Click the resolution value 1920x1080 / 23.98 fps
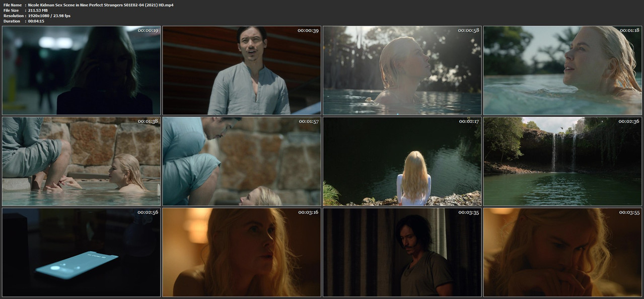644x299 pixels. pyautogui.click(x=49, y=16)
